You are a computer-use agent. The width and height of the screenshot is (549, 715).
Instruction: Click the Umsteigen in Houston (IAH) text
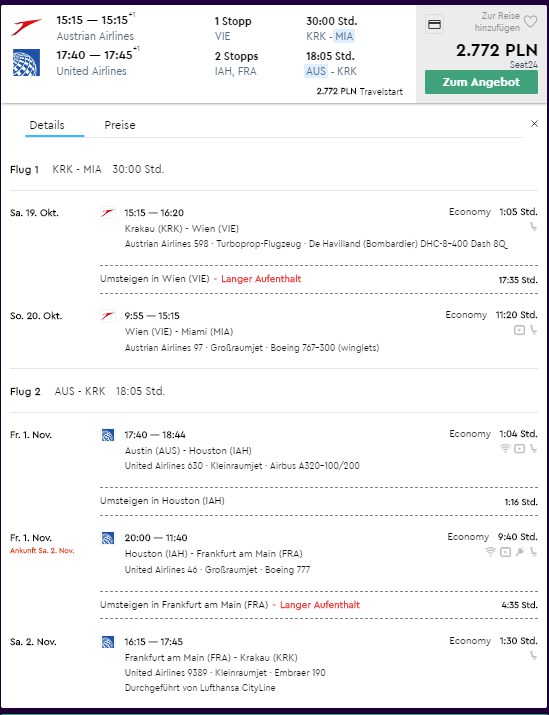pos(162,501)
